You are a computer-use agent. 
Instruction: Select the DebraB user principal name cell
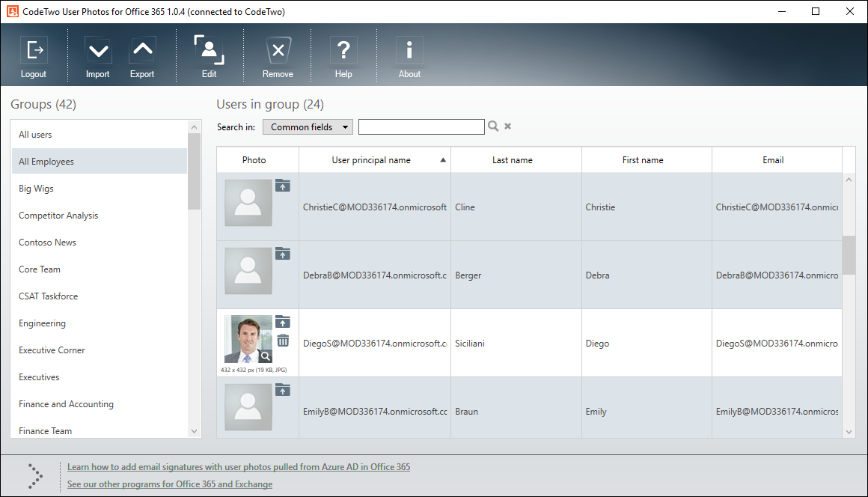pyautogui.click(x=375, y=275)
